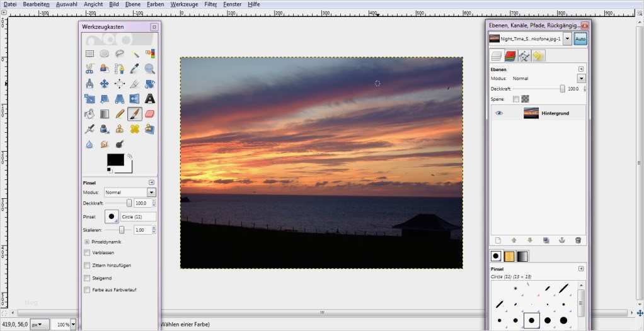This screenshot has width=644, height=331.
Task: Open the Datei menu
Action: (x=10, y=4)
